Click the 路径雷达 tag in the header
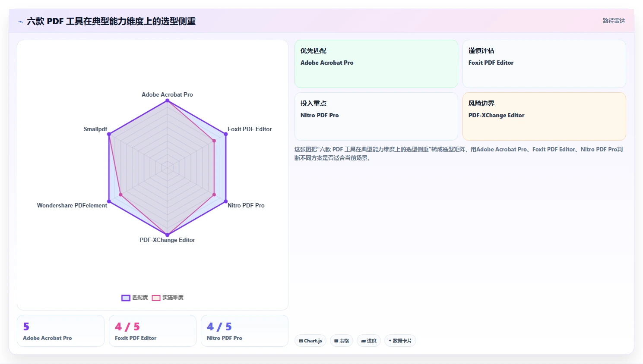 614,21
